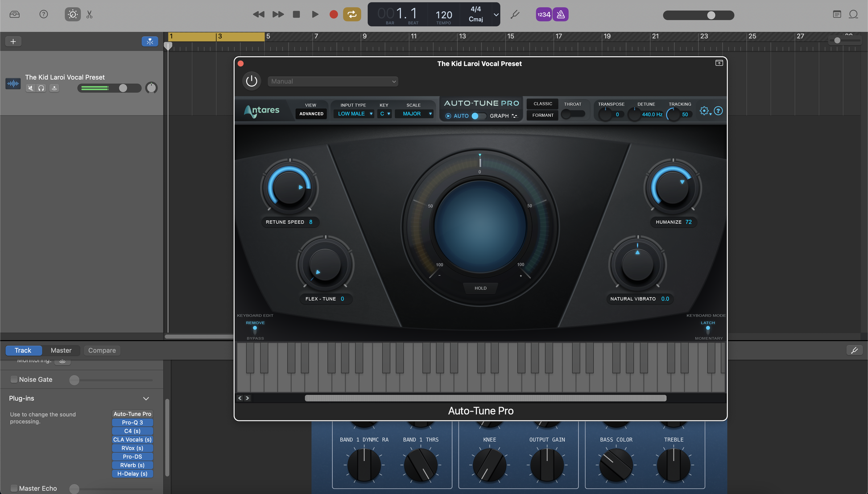The height and width of the screenshot is (494, 868).
Task: Click the record button in transport
Action: point(333,14)
